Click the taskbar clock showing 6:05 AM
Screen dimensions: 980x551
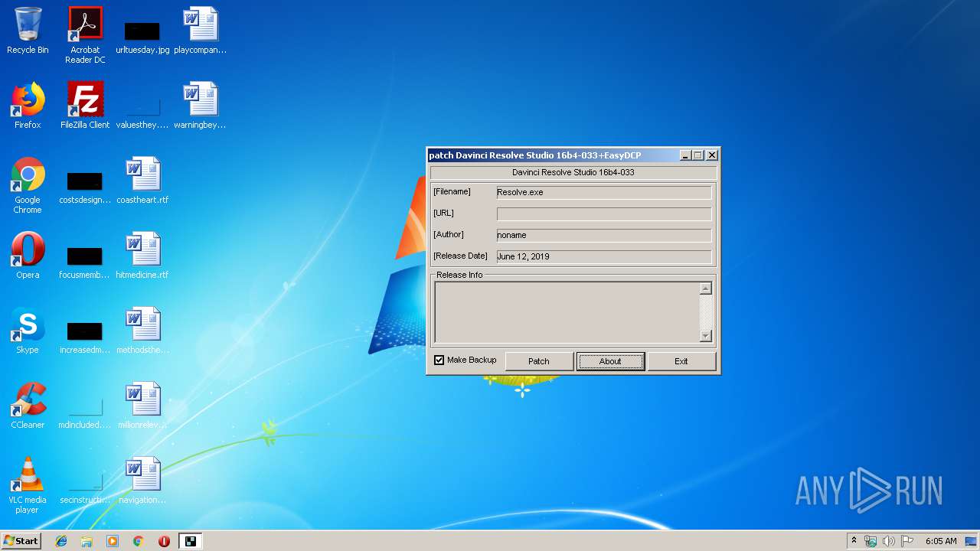[941, 541]
